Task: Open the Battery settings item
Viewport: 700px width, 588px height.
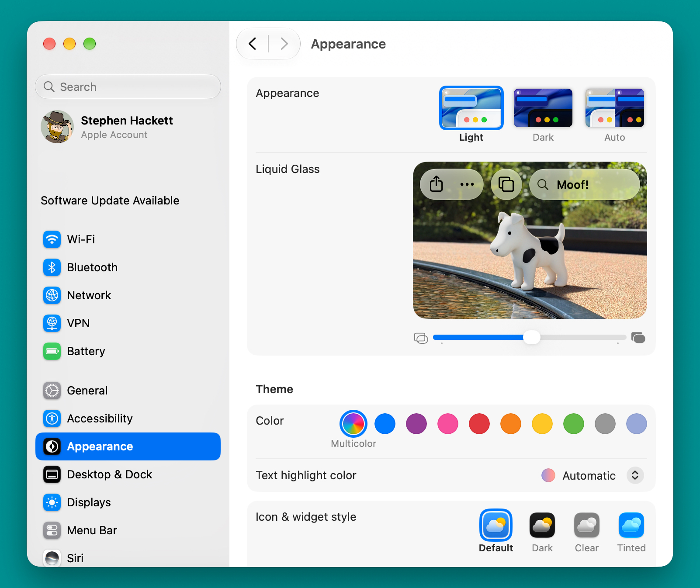Action: (x=128, y=351)
